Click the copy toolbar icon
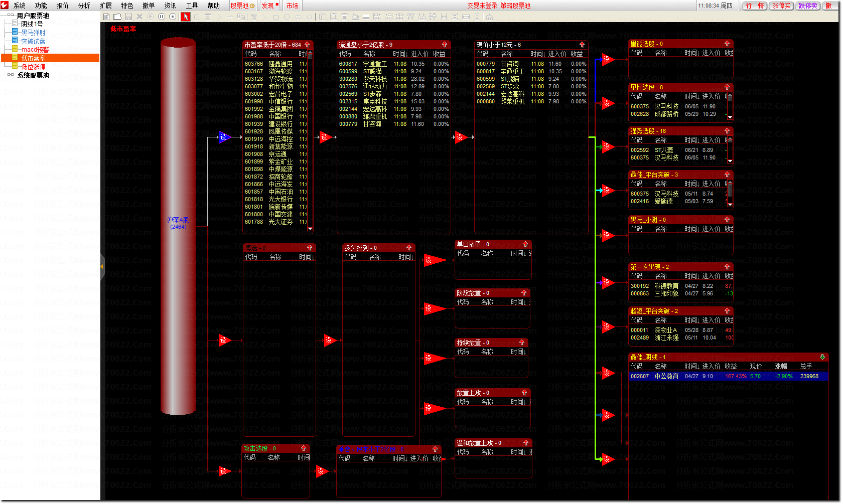Screen dimensions: 843x504 pos(322,17)
